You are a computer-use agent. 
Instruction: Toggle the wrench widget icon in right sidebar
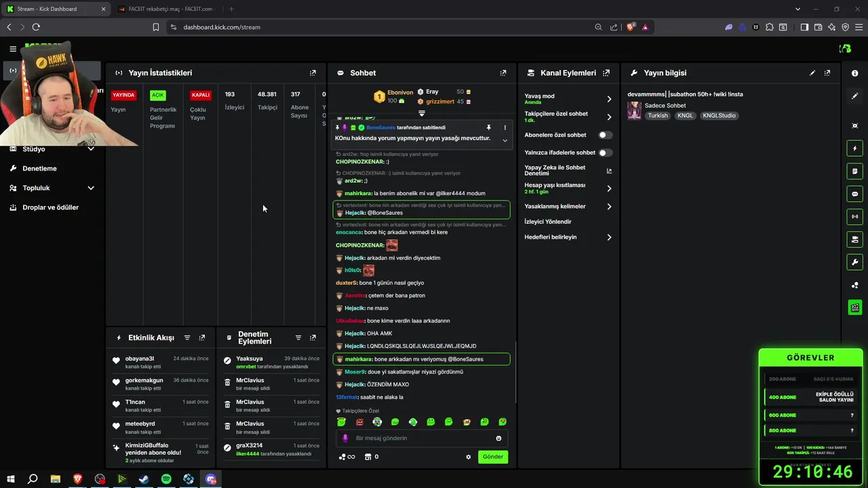coord(855,262)
